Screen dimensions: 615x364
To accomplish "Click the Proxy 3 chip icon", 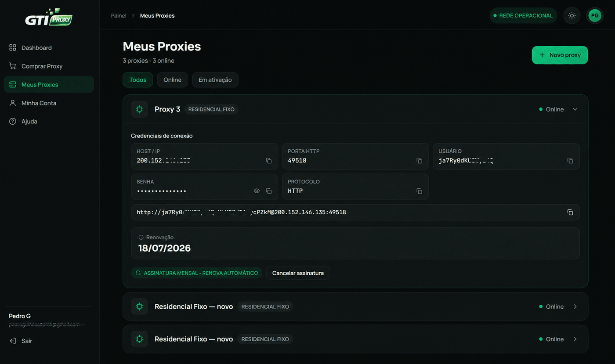I will click(139, 109).
